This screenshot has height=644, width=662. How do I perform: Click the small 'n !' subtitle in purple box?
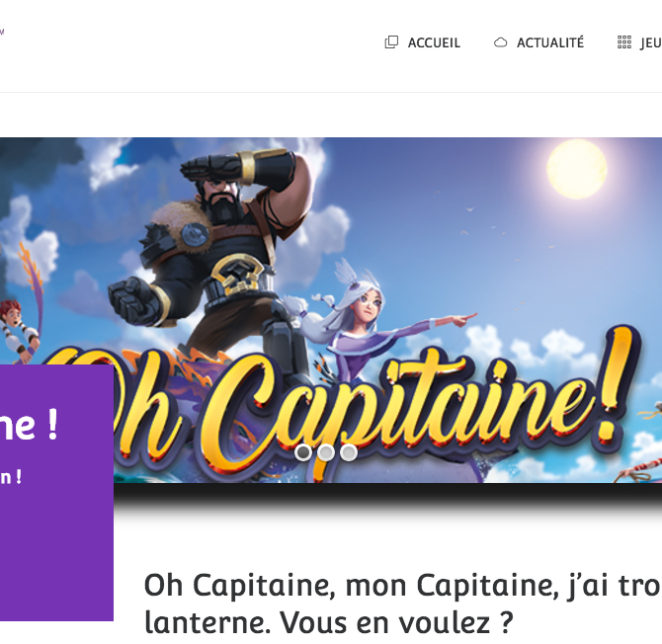pyautogui.click(x=11, y=477)
